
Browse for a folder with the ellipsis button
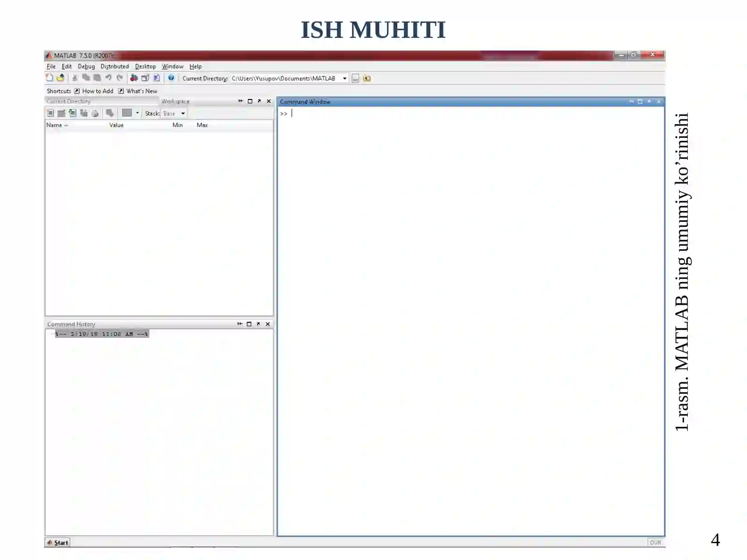pyautogui.click(x=355, y=78)
